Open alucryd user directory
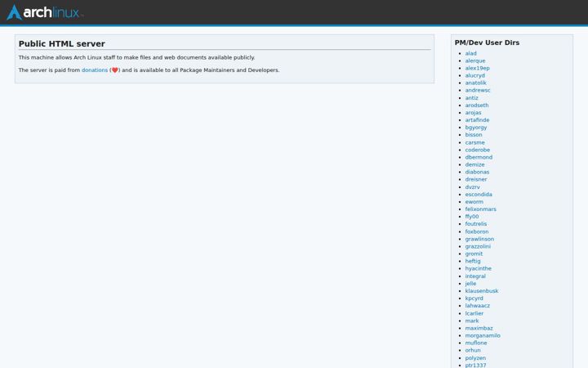The width and height of the screenshot is (588, 368). coord(474,75)
